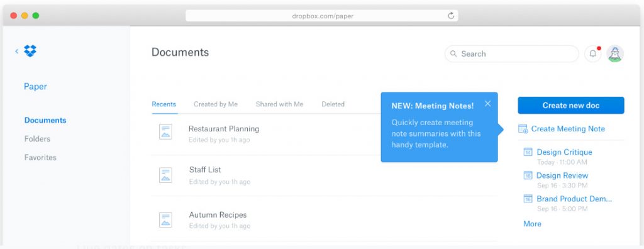Open the user profile avatar

[x=615, y=54]
